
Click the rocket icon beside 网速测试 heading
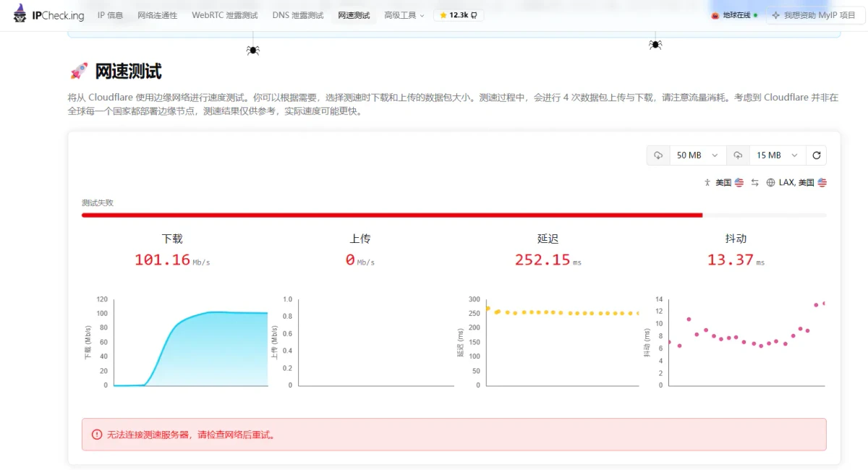(x=78, y=71)
